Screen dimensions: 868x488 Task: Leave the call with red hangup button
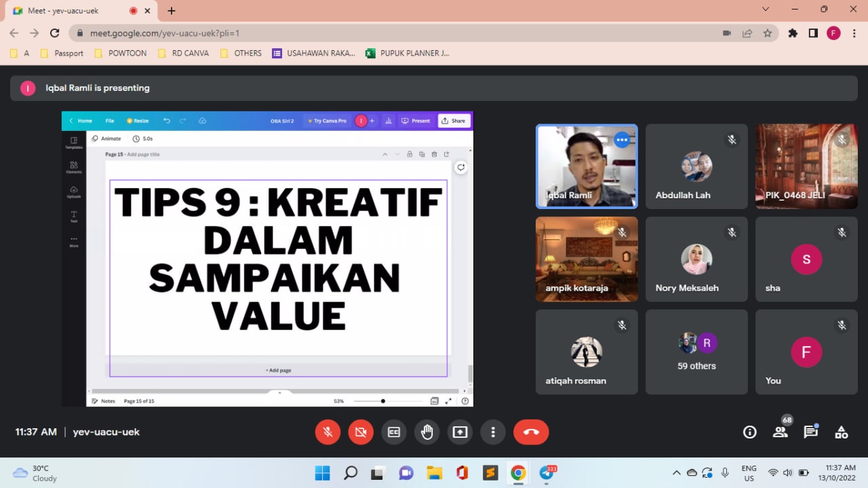(x=531, y=432)
